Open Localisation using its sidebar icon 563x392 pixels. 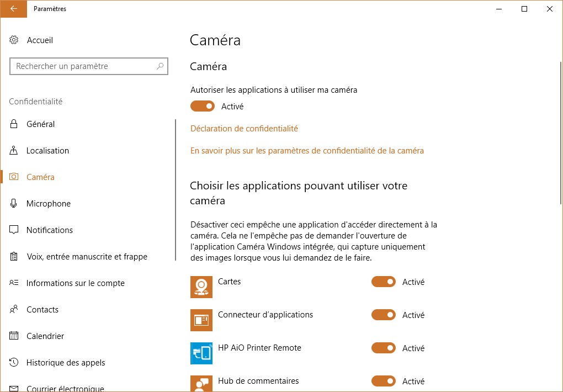point(14,151)
